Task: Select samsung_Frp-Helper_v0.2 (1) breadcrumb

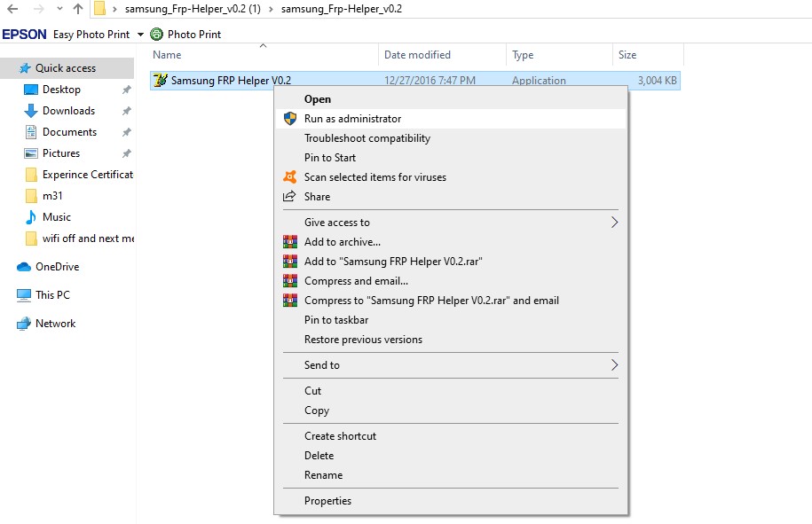Action: pyautogui.click(x=193, y=9)
